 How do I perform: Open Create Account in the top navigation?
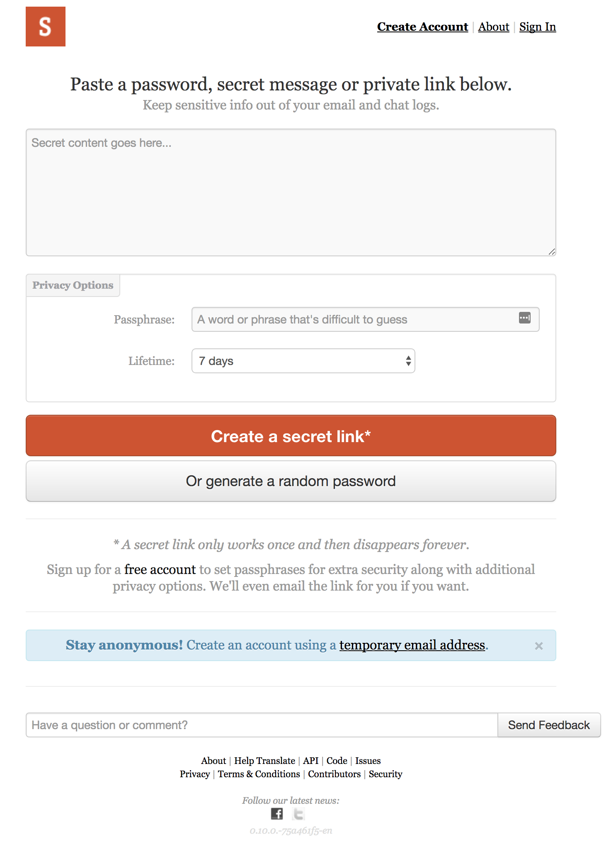pyautogui.click(x=422, y=27)
